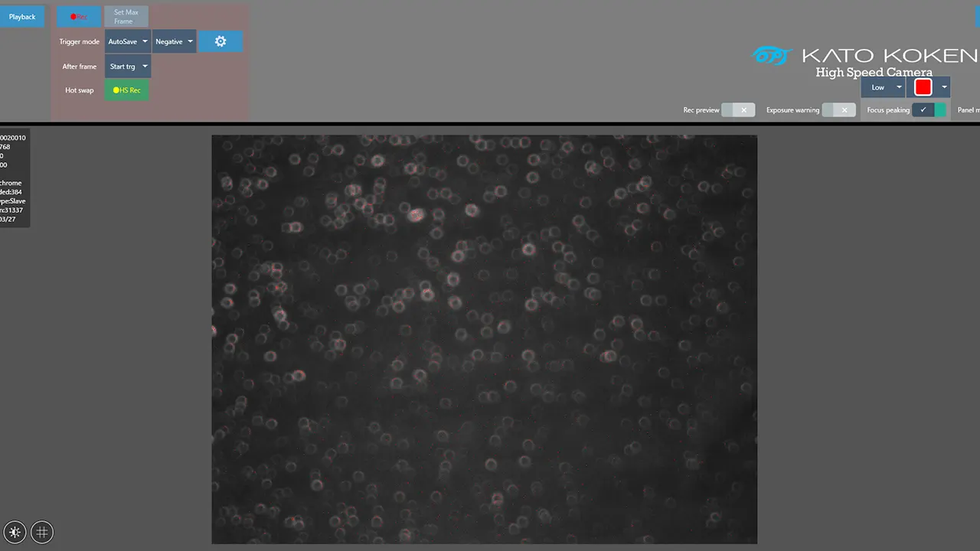Start recording with the Rec button

(79, 16)
